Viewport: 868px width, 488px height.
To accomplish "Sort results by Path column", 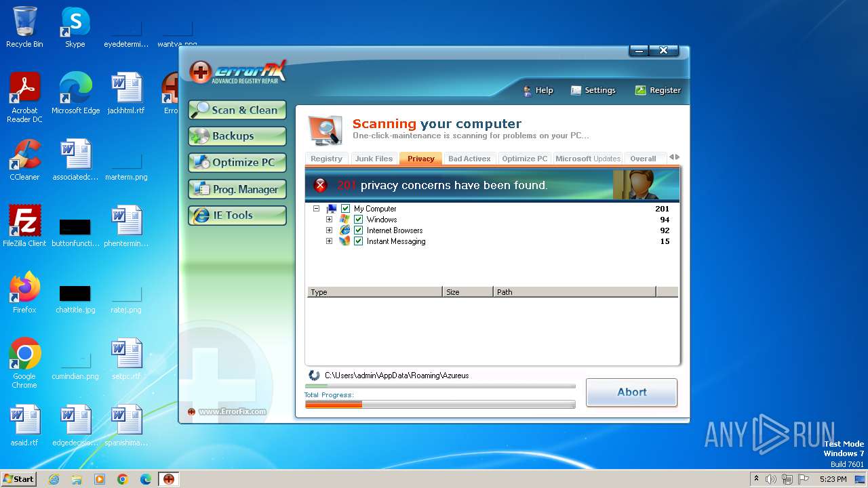I will coord(574,292).
